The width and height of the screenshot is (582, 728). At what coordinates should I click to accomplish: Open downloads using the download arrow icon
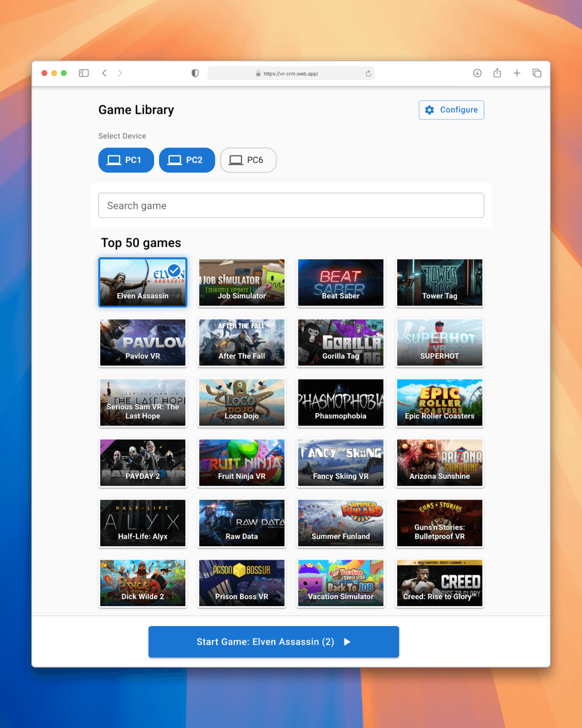(477, 73)
